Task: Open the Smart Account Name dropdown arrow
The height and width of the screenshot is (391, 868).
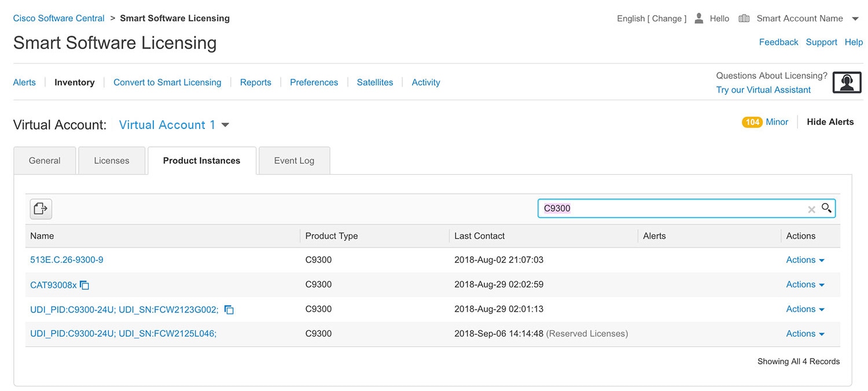Action: [855, 19]
